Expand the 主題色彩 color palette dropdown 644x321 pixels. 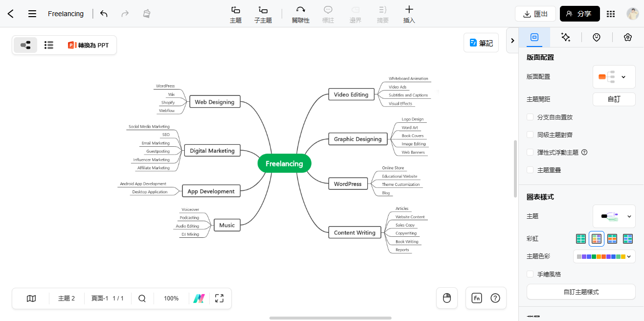click(x=604, y=256)
